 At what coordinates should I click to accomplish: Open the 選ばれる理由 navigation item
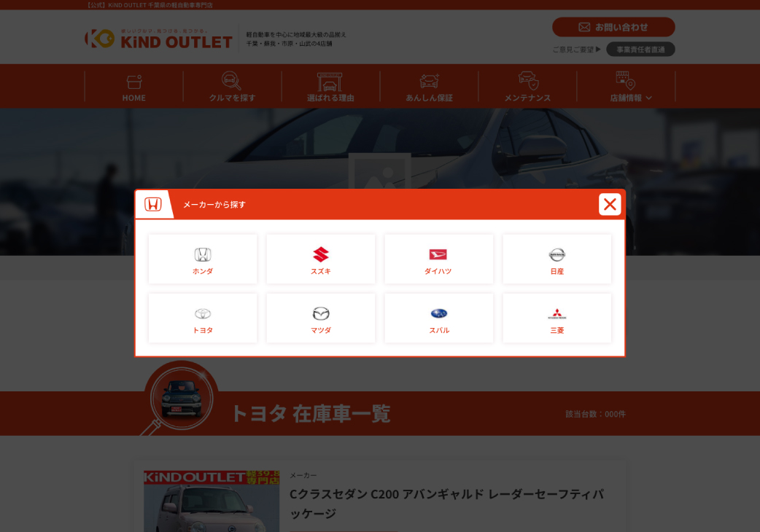tap(330, 87)
